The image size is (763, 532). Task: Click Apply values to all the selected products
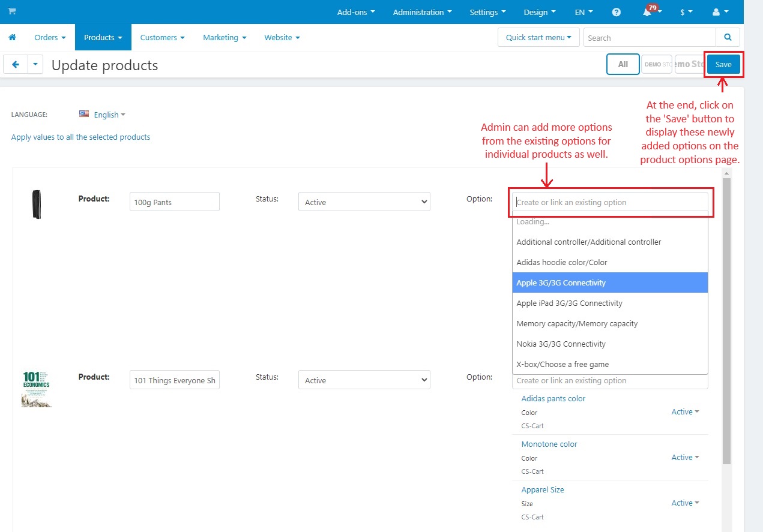(x=80, y=137)
